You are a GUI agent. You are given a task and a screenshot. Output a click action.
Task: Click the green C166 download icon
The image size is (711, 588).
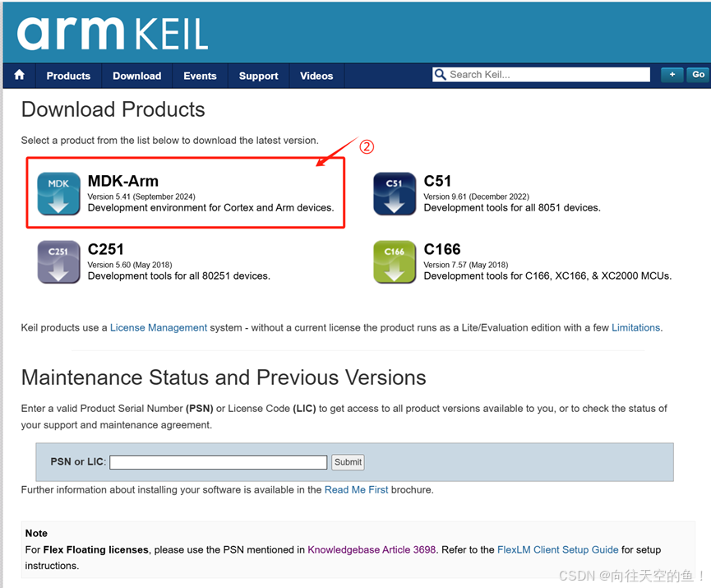click(395, 262)
